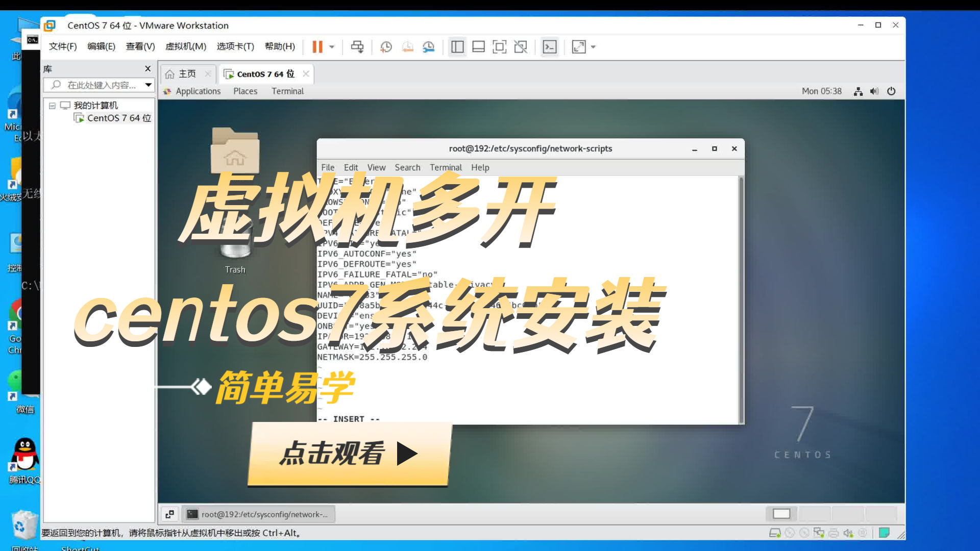Click the IPV6_AUTOCONF="yes" line
The height and width of the screenshot is (551, 980).
(x=367, y=254)
